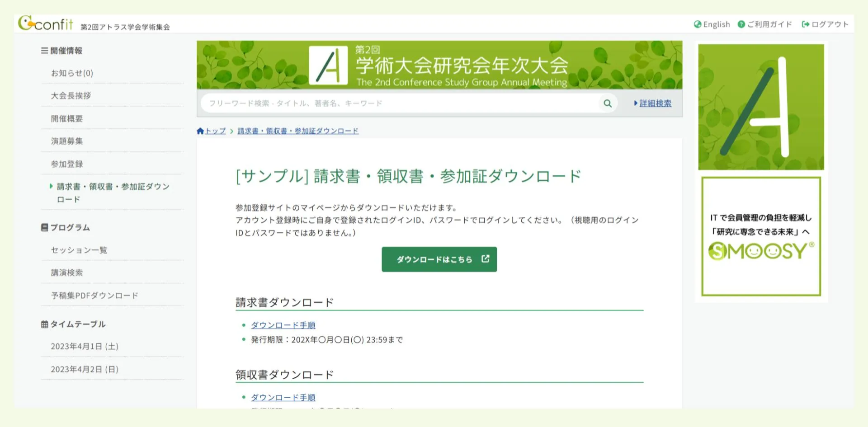Open ご利用ガイド from the top bar
The height and width of the screenshot is (427, 868).
(769, 24)
